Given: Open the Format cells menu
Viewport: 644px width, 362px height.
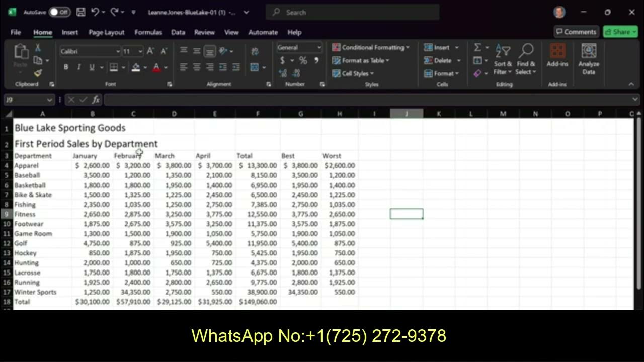Looking at the screenshot, I should 441,73.
